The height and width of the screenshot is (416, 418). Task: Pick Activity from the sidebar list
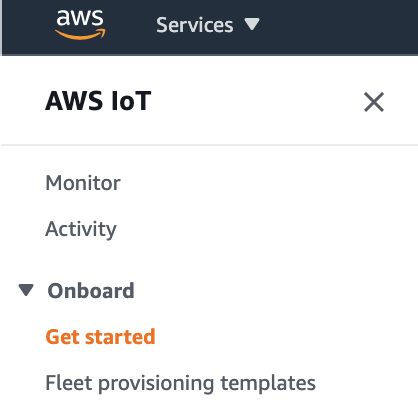[81, 229]
